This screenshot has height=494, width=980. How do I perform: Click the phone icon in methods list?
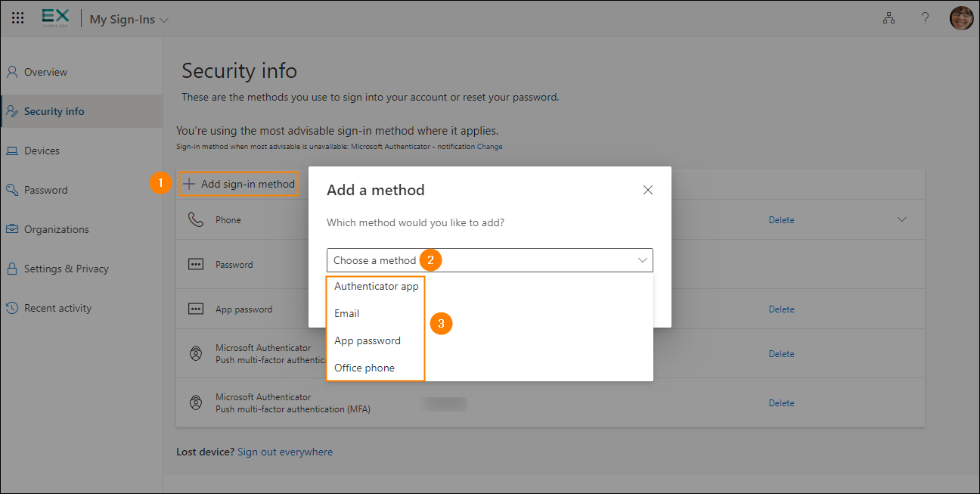(196, 220)
